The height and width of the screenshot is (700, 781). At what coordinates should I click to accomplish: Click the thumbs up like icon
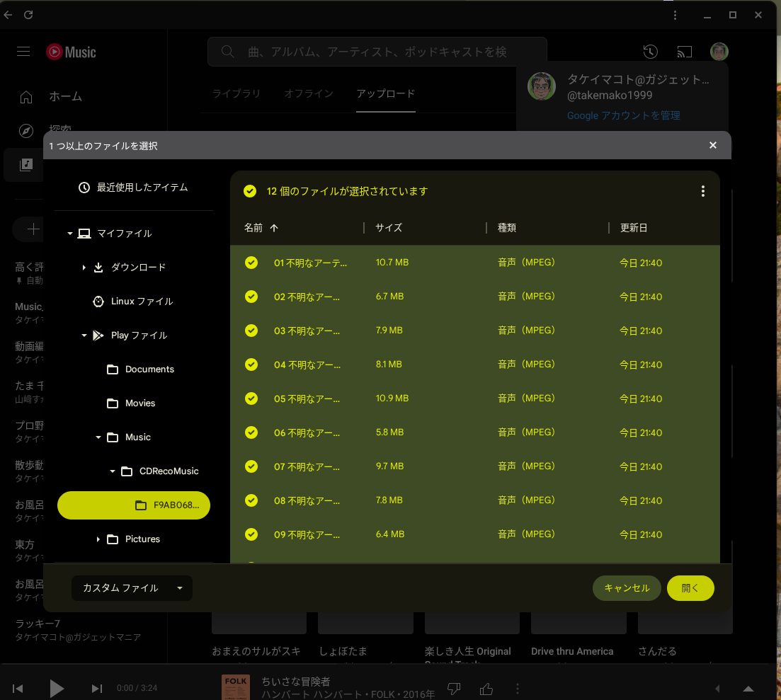[x=486, y=689]
